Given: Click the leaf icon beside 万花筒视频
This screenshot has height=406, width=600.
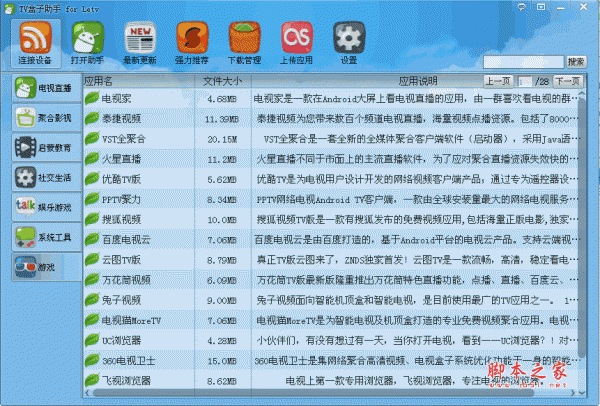Looking at the screenshot, I should pyautogui.click(x=92, y=280).
